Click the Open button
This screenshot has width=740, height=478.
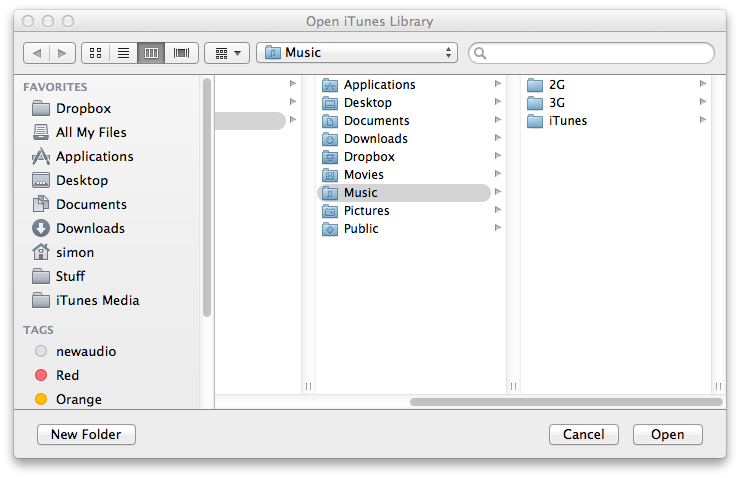point(668,434)
